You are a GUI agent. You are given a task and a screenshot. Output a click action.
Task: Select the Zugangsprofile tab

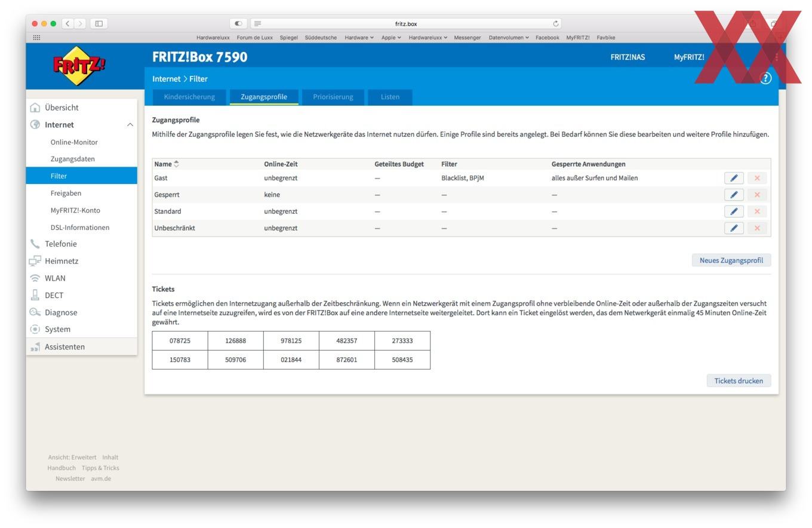(264, 97)
